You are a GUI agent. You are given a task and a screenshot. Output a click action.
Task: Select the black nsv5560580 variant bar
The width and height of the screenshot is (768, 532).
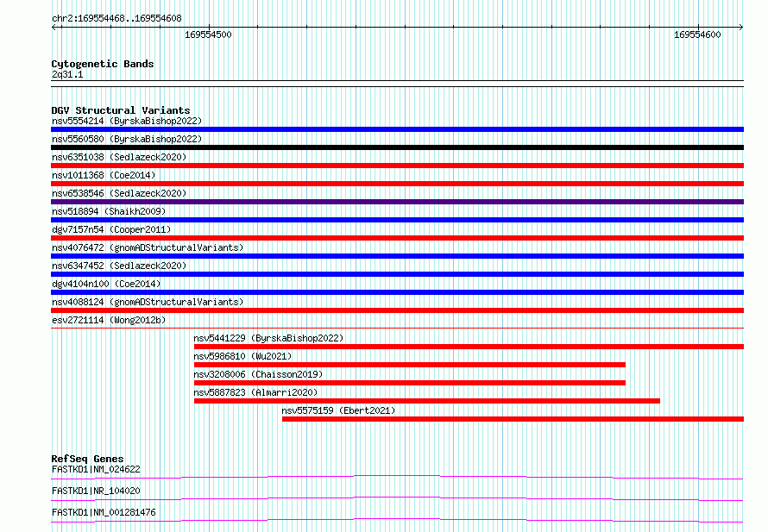point(397,147)
